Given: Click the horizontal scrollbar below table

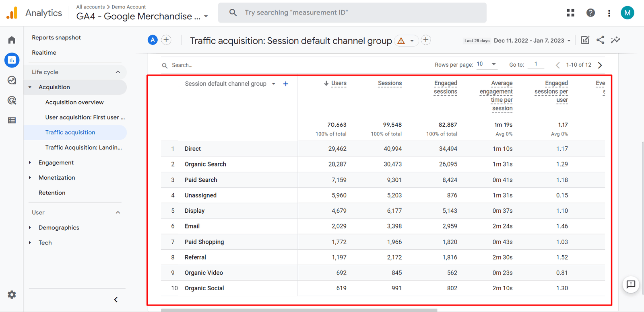Looking at the screenshot, I should pos(299,310).
